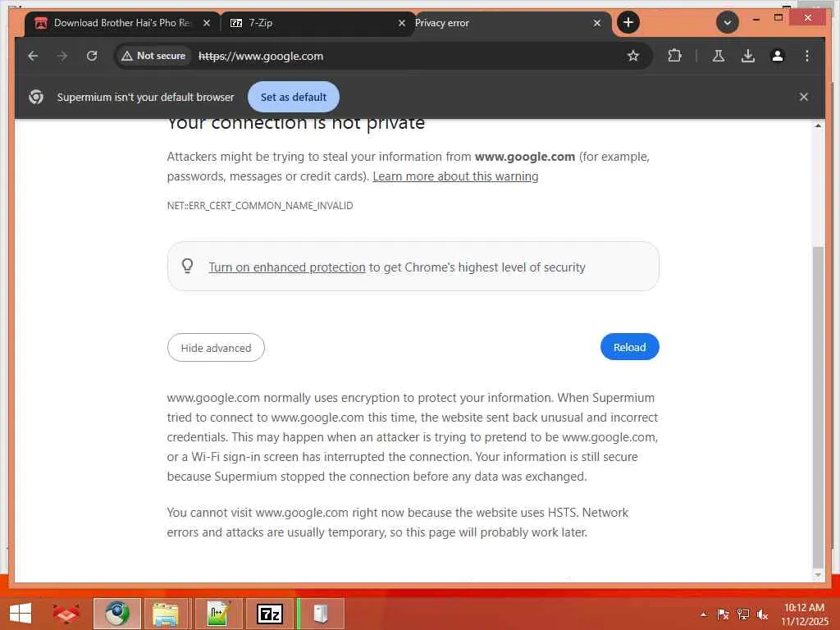
Task: Open the Downloads tray icon
Action: 748,56
